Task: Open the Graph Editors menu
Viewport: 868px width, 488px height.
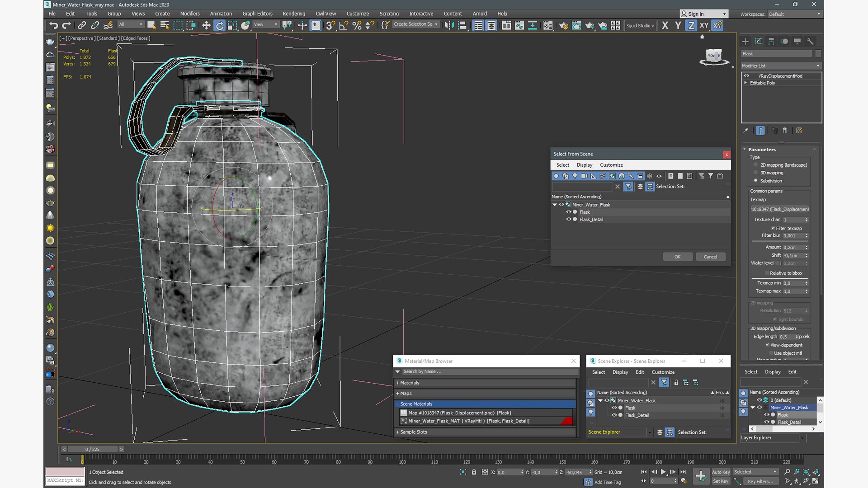Action: coord(257,14)
